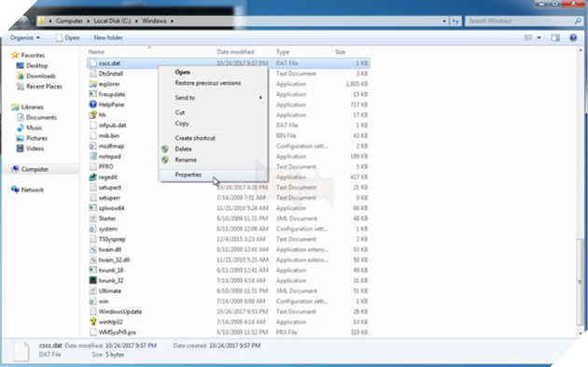Open Recent Places in navigation pane
Viewport: 588px width, 367px height.
(x=44, y=86)
